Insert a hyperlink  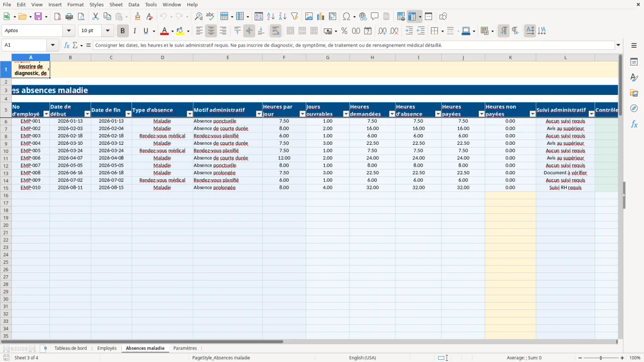tap(363, 17)
